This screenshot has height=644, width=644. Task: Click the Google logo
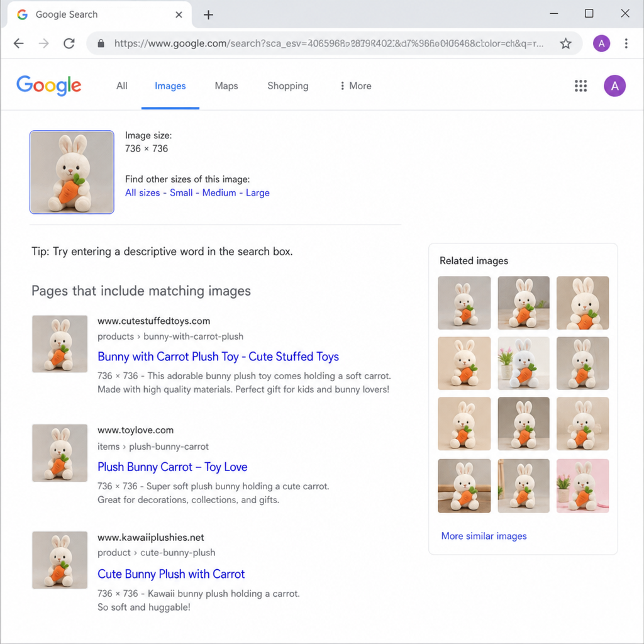tap(49, 86)
